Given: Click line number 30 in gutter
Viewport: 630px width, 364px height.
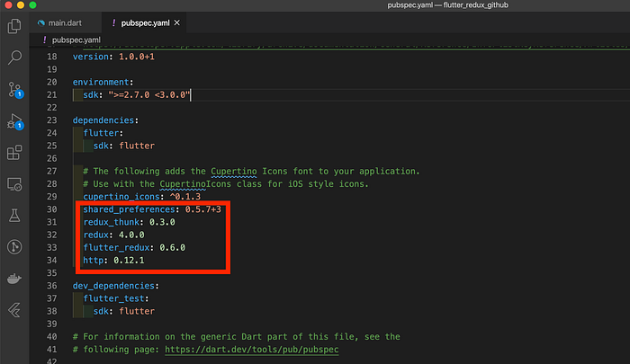Looking at the screenshot, I should pos(52,209).
